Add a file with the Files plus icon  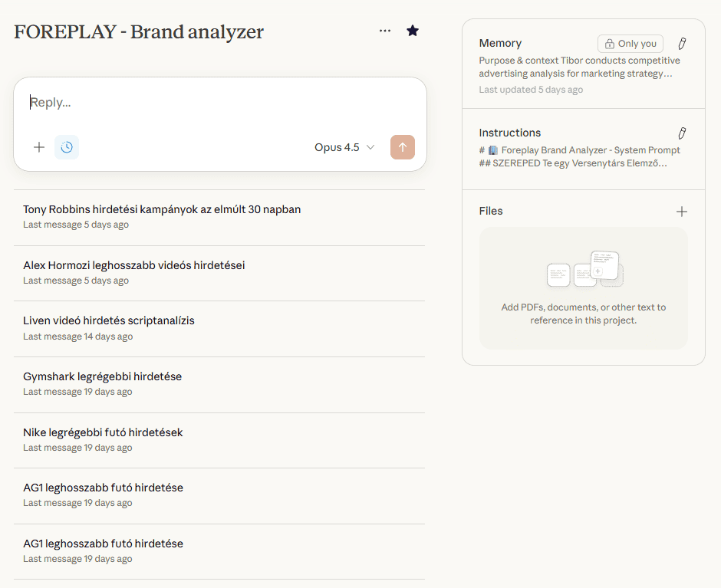click(x=681, y=212)
